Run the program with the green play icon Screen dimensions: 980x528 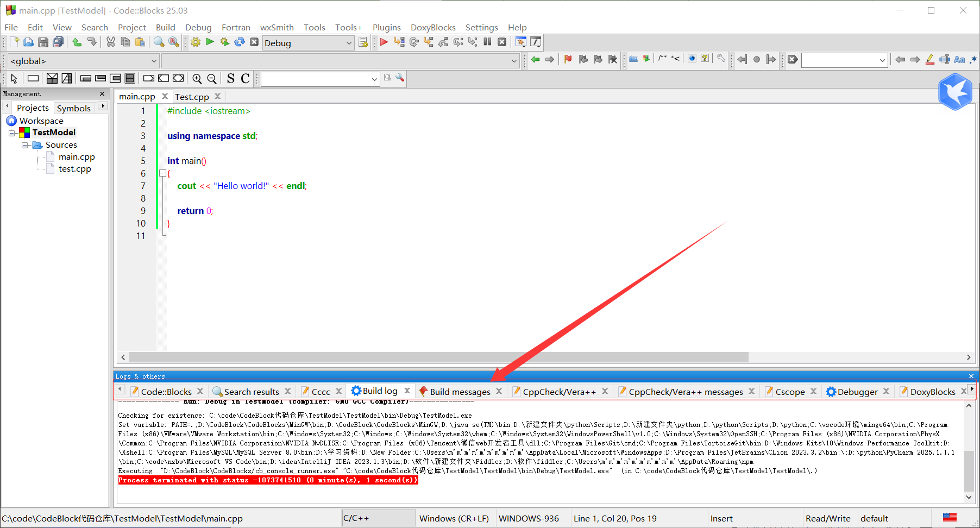210,42
